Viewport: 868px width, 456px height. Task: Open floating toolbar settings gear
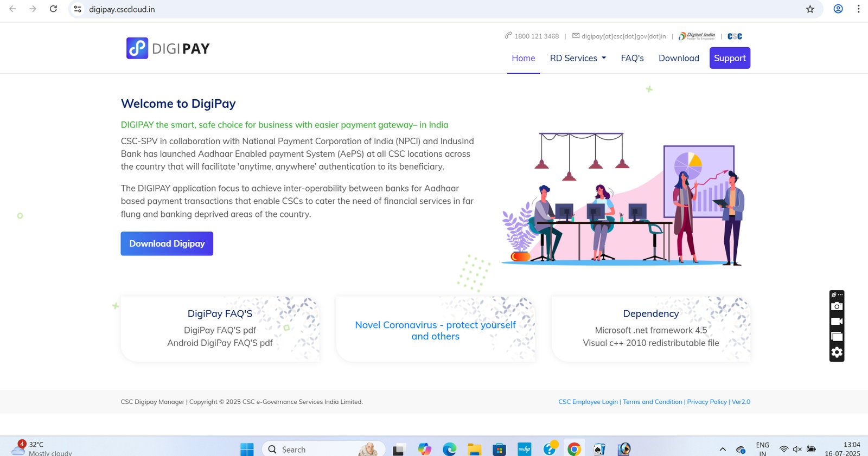click(837, 352)
